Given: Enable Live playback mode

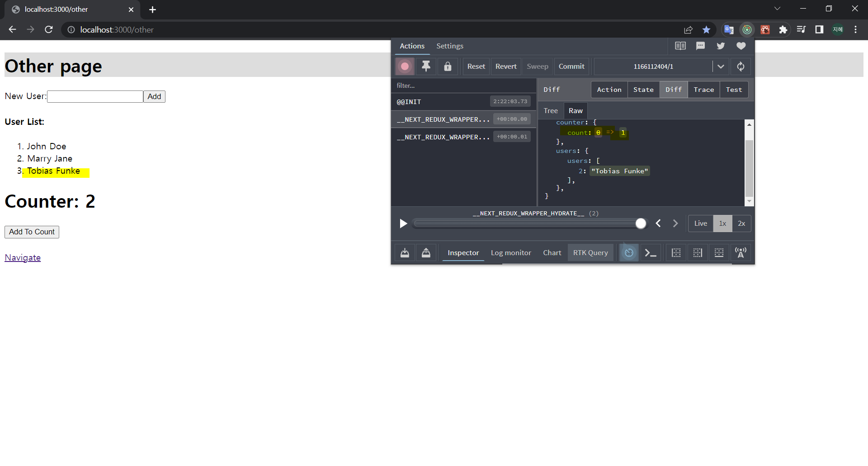Looking at the screenshot, I should click(701, 223).
